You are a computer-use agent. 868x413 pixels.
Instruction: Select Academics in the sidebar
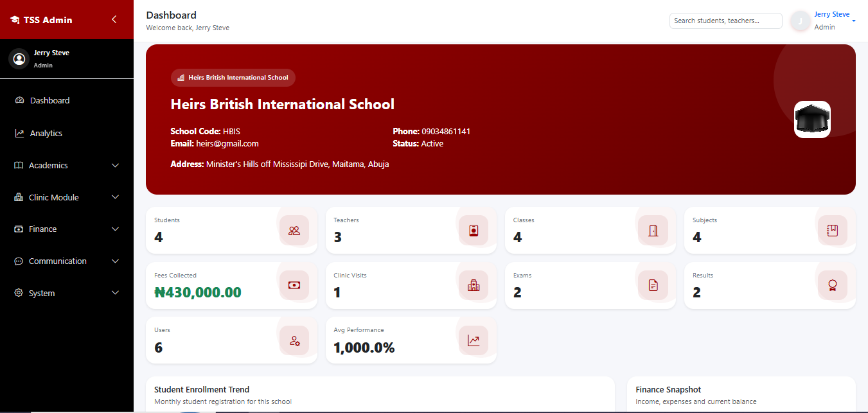pos(67,165)
